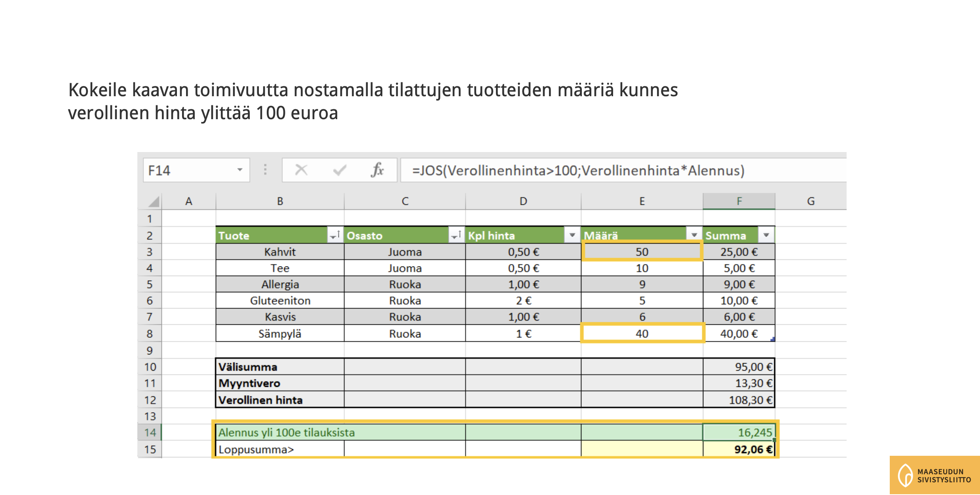Select the Loppusumma> label cell

click(280, 449)
